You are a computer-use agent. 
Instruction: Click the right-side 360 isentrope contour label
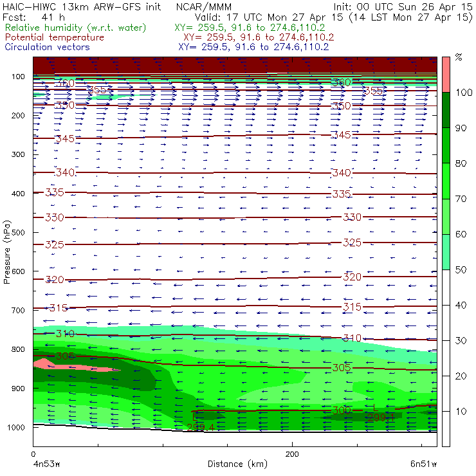tap(342, 82)
